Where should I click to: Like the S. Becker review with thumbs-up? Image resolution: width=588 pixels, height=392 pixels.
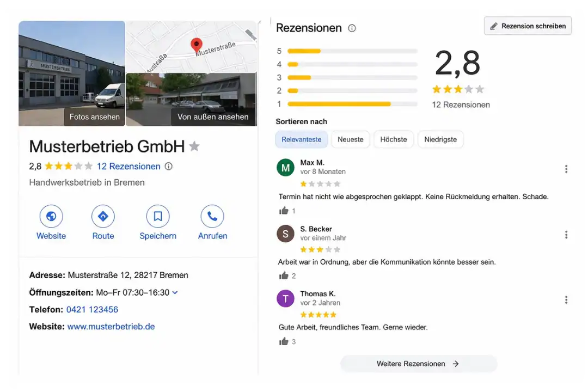pyautogui.click(x=284, y=275)
